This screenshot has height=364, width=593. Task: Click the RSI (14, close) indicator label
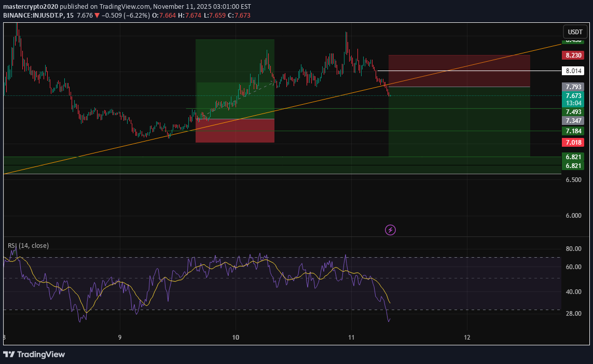[x=28, y=245]
